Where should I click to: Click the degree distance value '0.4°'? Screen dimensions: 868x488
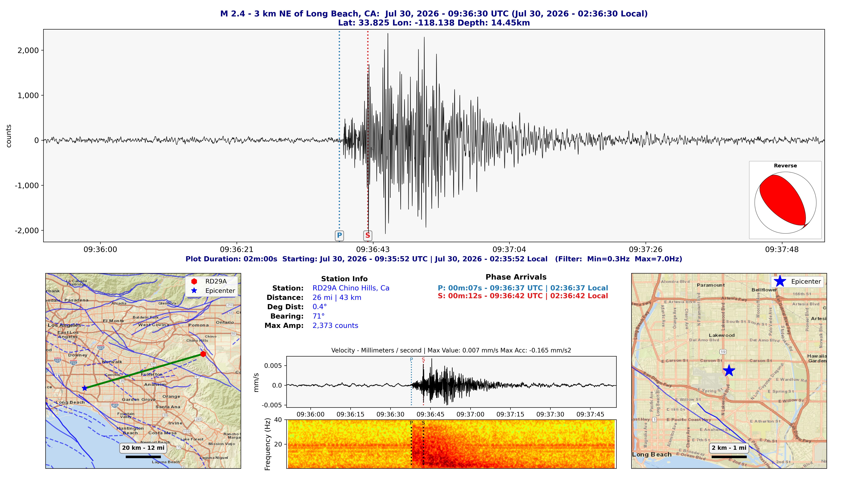(319, 307)
